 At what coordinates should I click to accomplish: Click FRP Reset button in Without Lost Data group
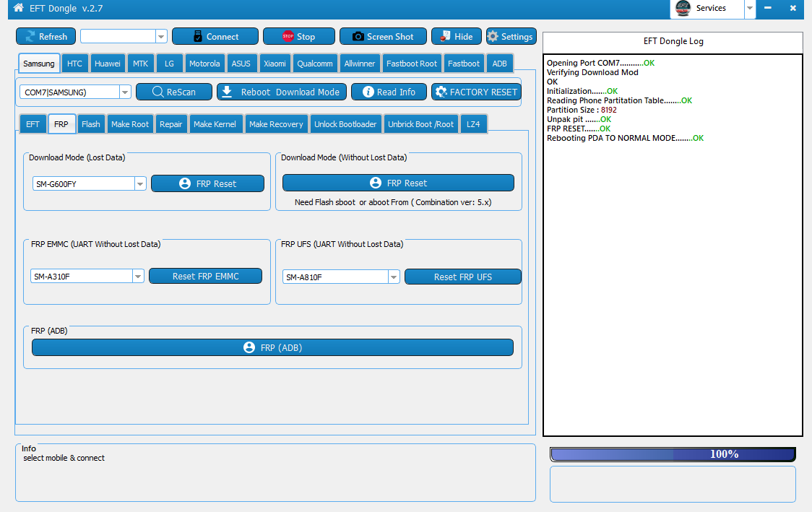click(x=398, y=183)
